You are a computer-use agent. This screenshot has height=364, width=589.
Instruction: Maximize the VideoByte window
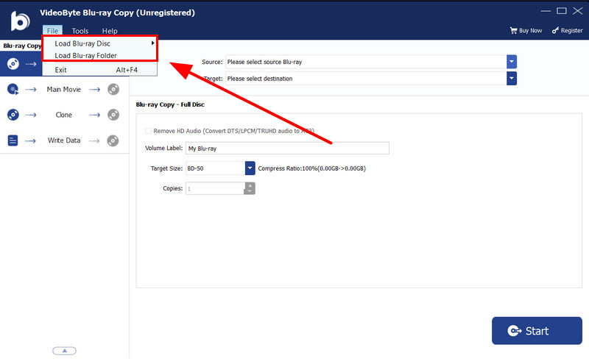click(x=562, y=11)
